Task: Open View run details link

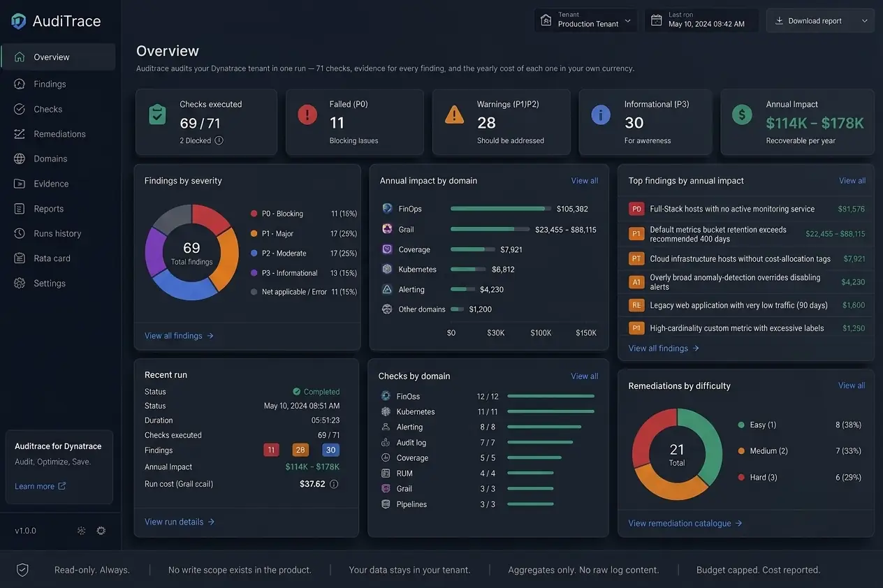Action: tap(180, 522)
